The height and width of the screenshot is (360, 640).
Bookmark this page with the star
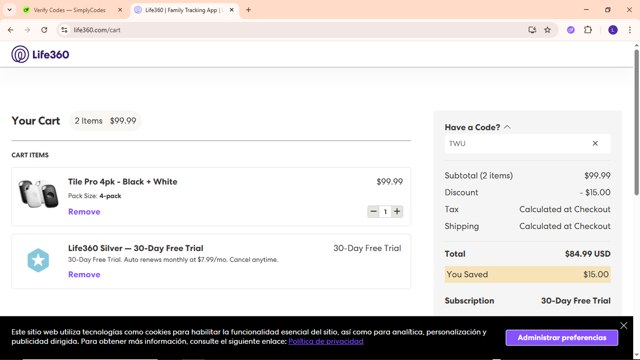click(547, 30)
